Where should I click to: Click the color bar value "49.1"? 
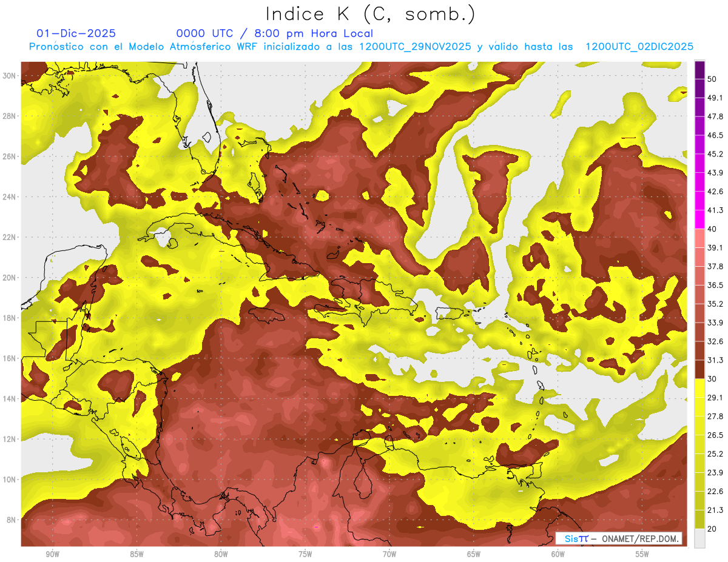715,98
